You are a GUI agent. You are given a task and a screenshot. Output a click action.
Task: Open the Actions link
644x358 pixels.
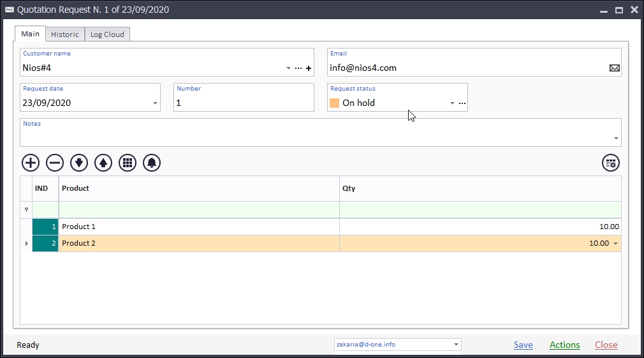click(564, 345)
